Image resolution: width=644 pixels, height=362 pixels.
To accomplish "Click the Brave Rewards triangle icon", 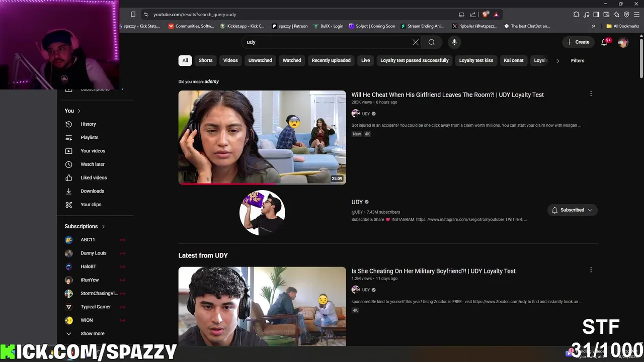I will click(496, 15).
